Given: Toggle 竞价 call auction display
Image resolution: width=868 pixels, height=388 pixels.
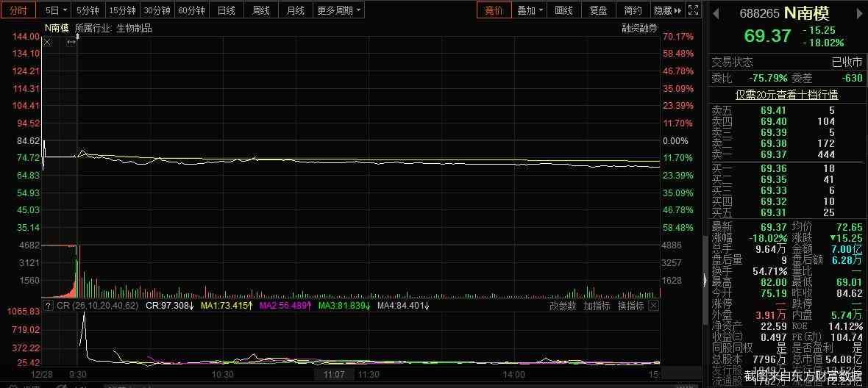Looking at the screenshot, I should pos(494,10).
